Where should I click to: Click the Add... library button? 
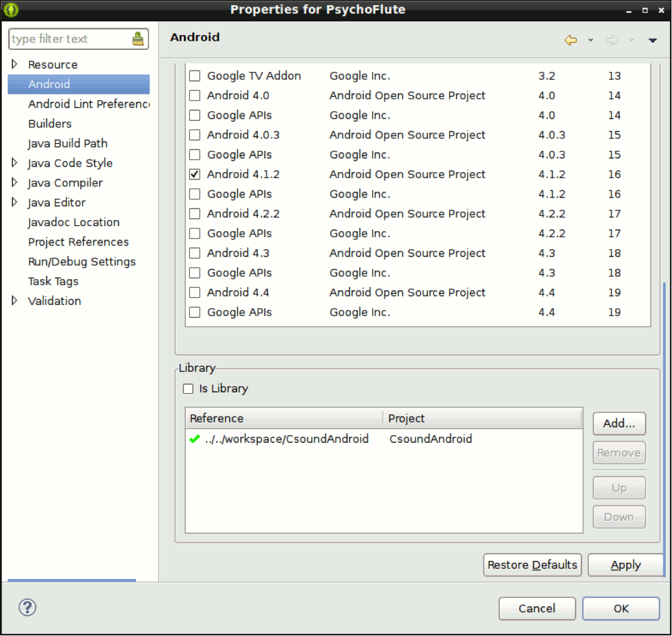619,424
